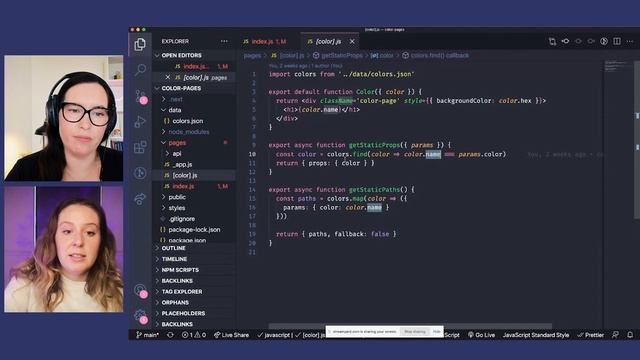Open errors and warnings in status bar
This screenshot has height=360, width=640.
(193, 335)
